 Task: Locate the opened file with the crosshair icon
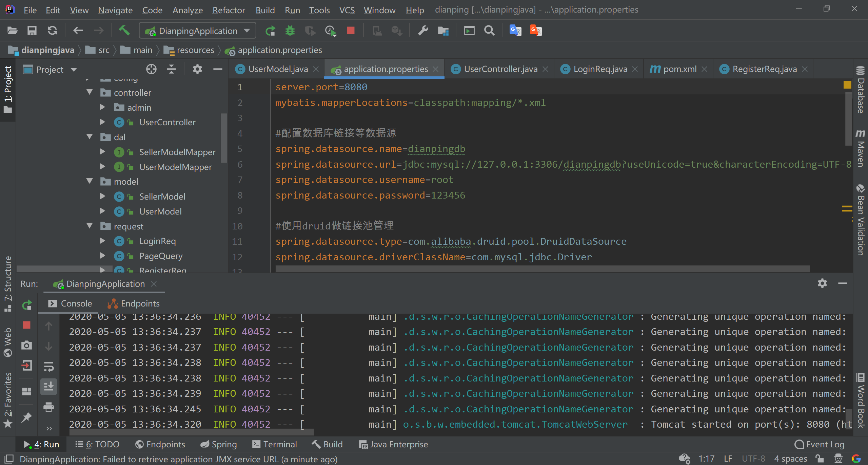pyautogui.click(x=151, y=69)
